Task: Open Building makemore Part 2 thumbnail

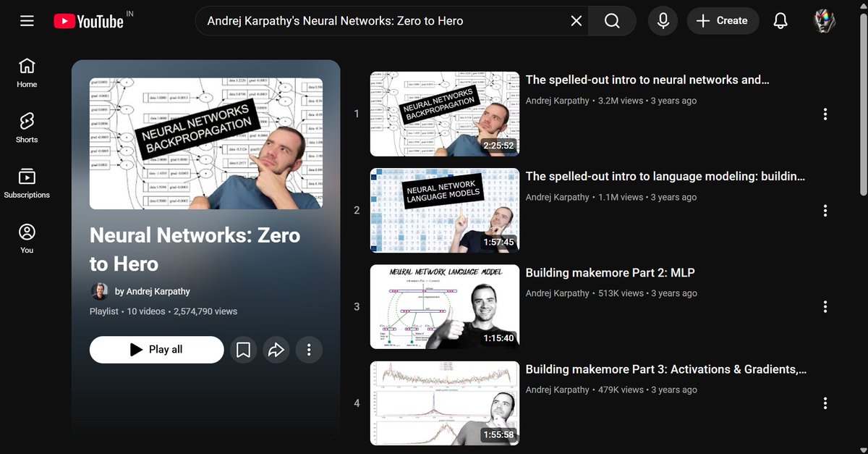Action: [x=445, y=306]
